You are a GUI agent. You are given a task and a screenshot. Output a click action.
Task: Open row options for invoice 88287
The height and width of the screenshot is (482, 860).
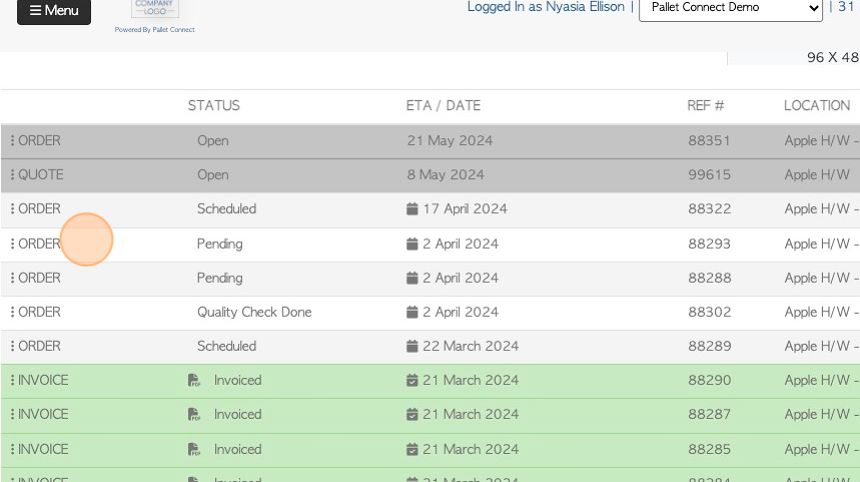pos(12,414)
